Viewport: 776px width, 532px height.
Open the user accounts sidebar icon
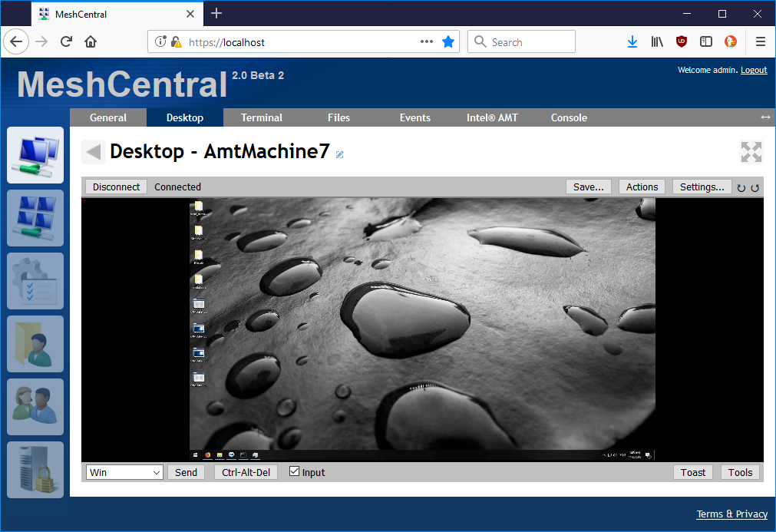[x=35, y=407]
